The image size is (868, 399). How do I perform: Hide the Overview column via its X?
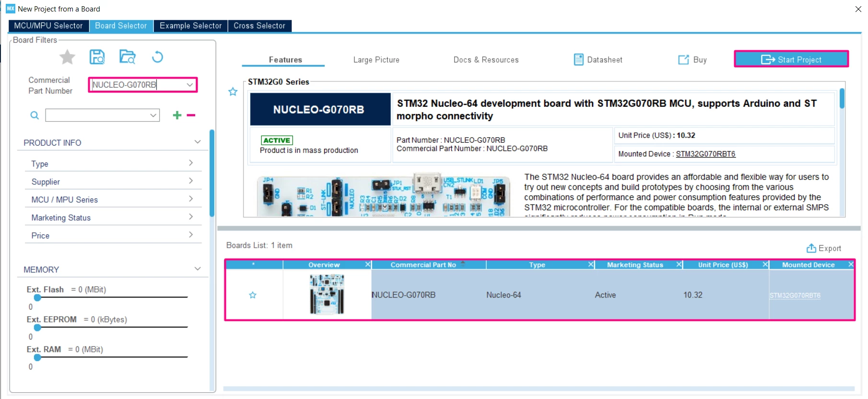[368, 264]
